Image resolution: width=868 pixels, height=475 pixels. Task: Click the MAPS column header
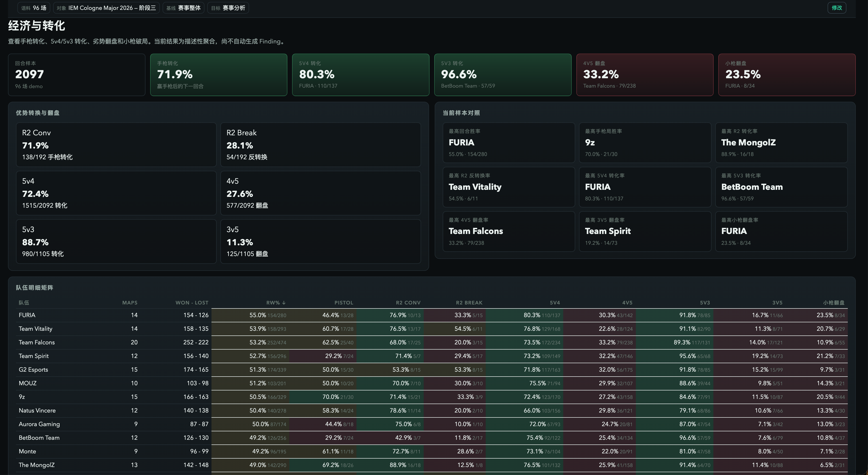click(130, 303)
